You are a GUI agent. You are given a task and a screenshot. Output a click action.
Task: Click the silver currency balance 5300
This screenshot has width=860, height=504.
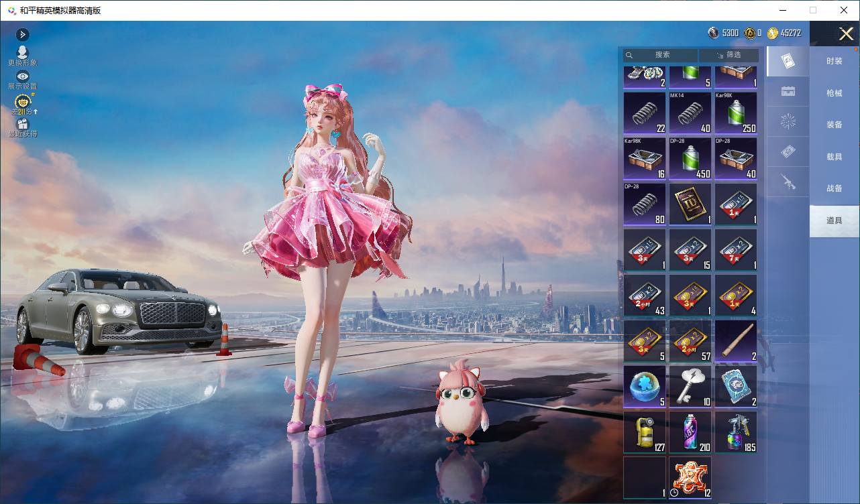point(724,33)
